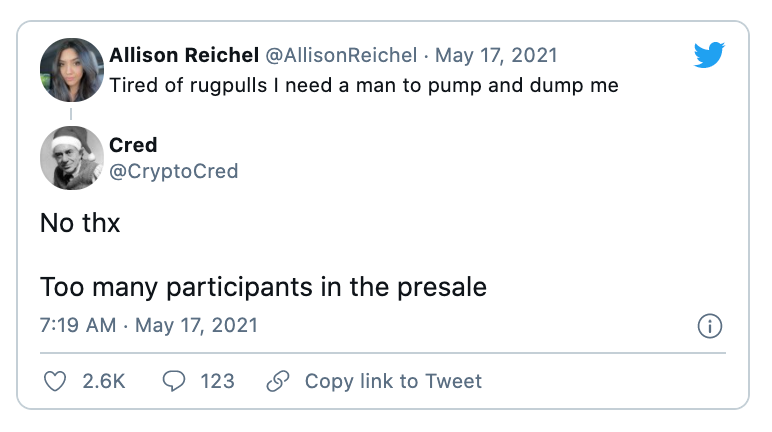Click the "Tired of rugpulls" tweet text
The image size is (772, 432).
pyautogui.click(x=363, y=85)
